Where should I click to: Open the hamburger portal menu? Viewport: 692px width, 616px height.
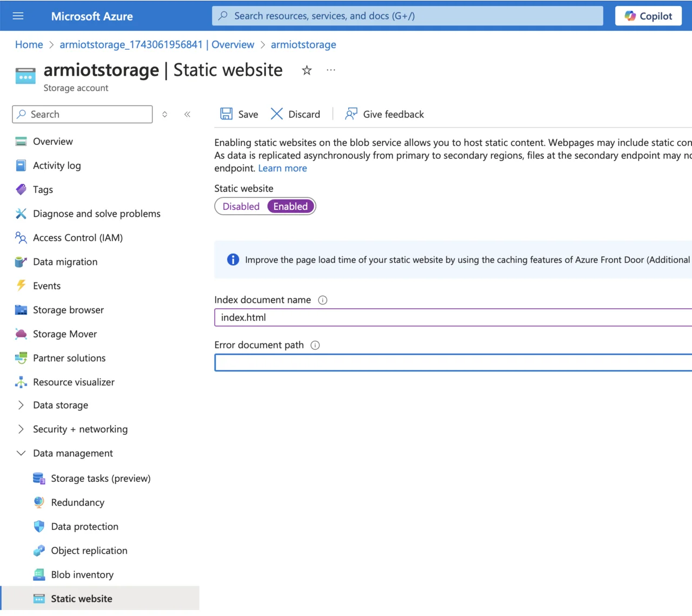[x=18, y=16]
